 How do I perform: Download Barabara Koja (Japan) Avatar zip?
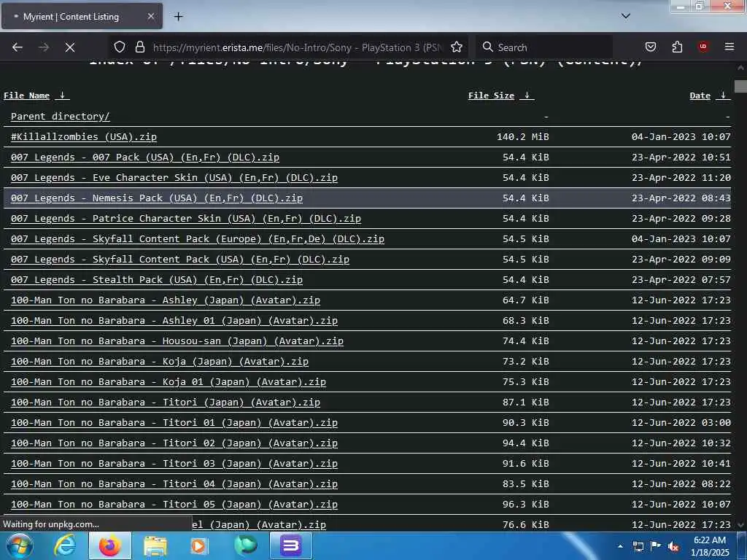point(160,362)
